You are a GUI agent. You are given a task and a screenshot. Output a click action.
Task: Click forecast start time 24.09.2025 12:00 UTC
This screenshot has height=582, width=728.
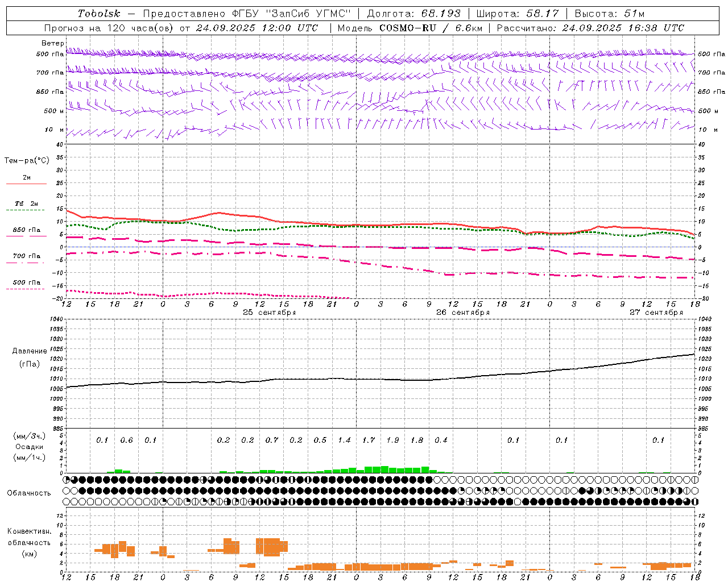(257, 28)
